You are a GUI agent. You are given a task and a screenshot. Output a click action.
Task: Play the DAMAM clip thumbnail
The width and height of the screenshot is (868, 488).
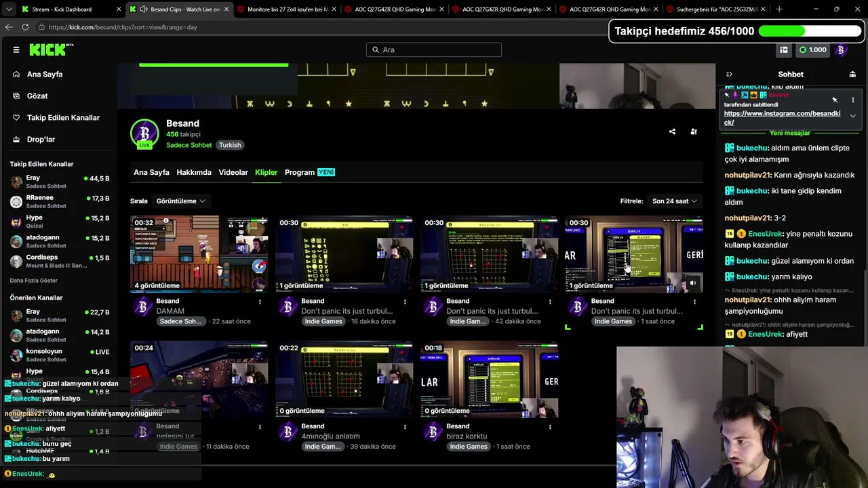click(x=199, y=254)
